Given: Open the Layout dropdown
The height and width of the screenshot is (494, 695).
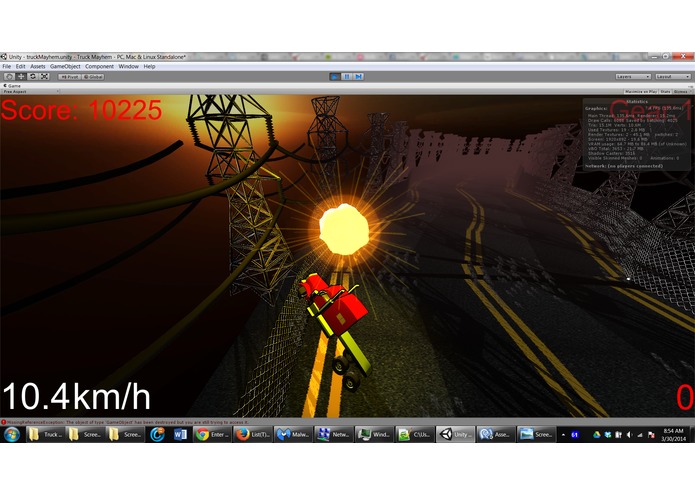Looking at the screenshot, I should [x=673, y=77].
